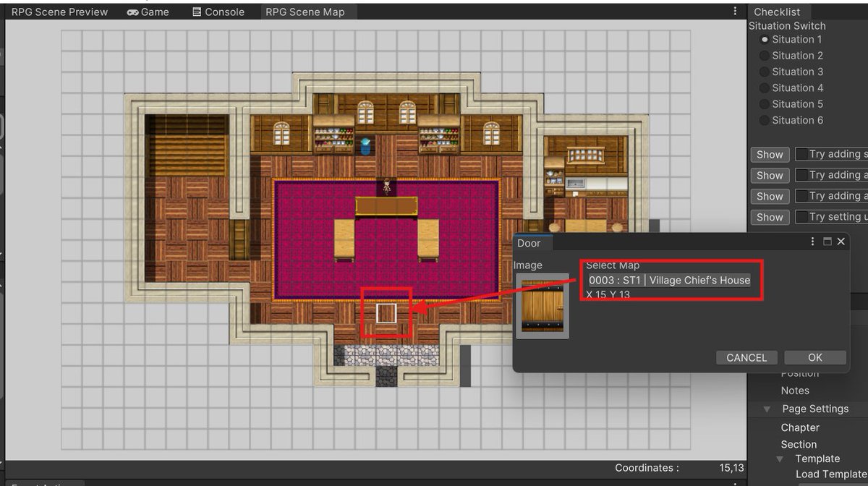The width and height of the screenshot is (868, 486).
Task: Confirm the door settings with OK
Action: [x=814, y=357]
